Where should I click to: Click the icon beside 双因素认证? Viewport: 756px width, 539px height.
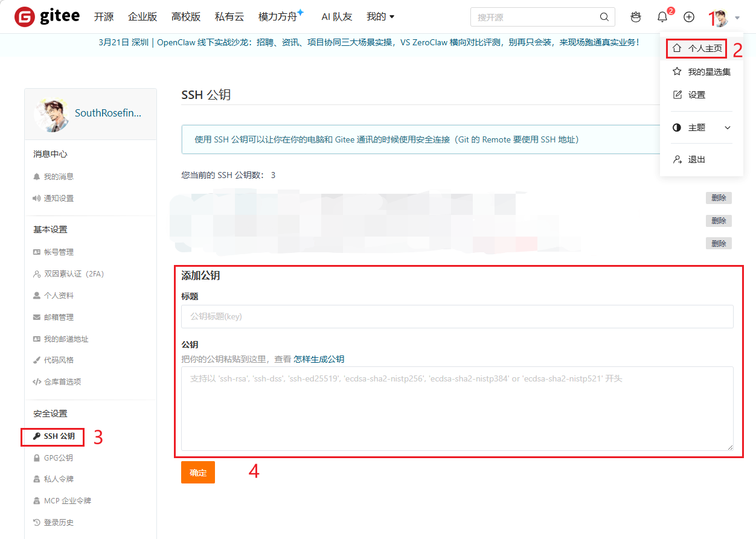click(x=37, y=274)
